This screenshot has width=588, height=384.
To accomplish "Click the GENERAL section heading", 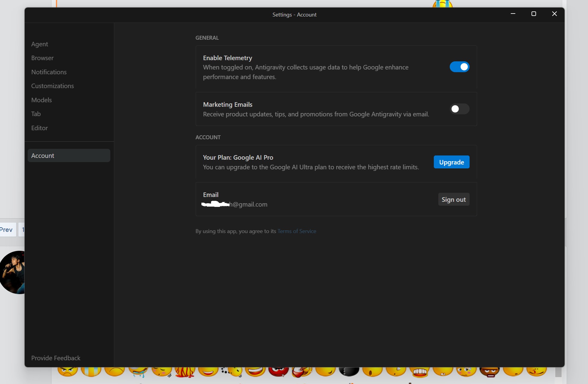I will coord(207,38).
